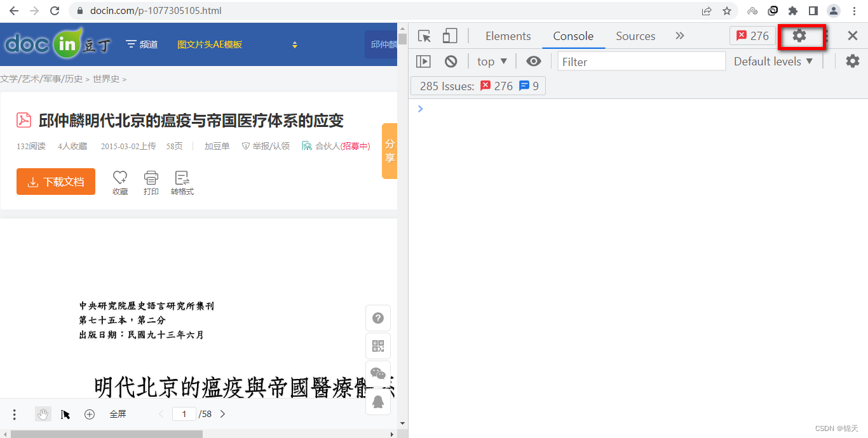
Task: Open the DevTools settings gear
Action: (799, 36)
